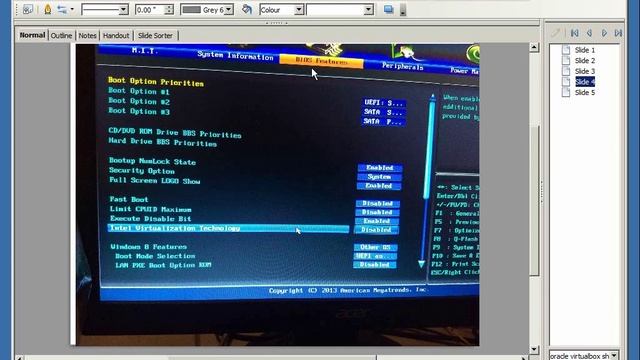Viewport: 640px width, 360px height.
Task: Toggle the Shadow icon in toolbar
Action: pos(388,9)
